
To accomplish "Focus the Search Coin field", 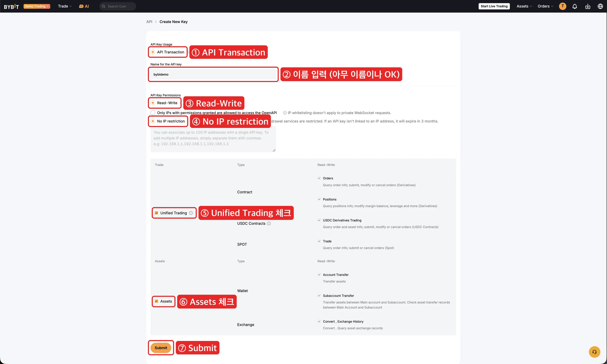I will [118, 6].
